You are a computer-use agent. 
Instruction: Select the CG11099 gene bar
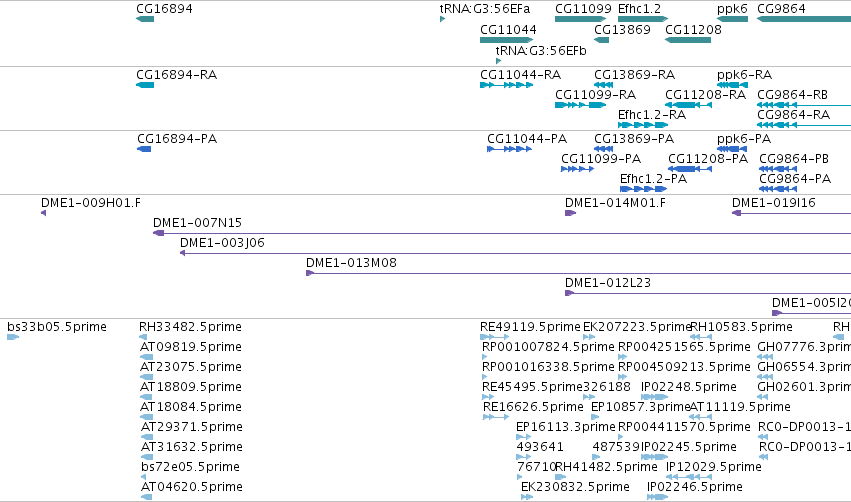[x=580, y=20]
